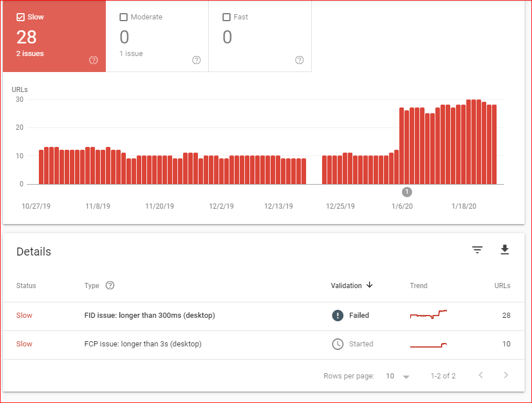The image size is (532, 403).
Task: Open the FID issue longer than 300ms row
Action: (264, 316)
